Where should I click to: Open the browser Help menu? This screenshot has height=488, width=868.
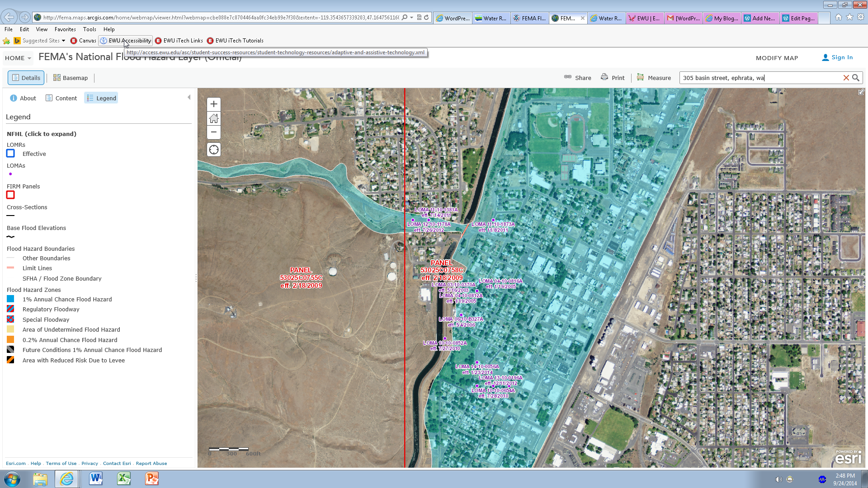[109, 29]
